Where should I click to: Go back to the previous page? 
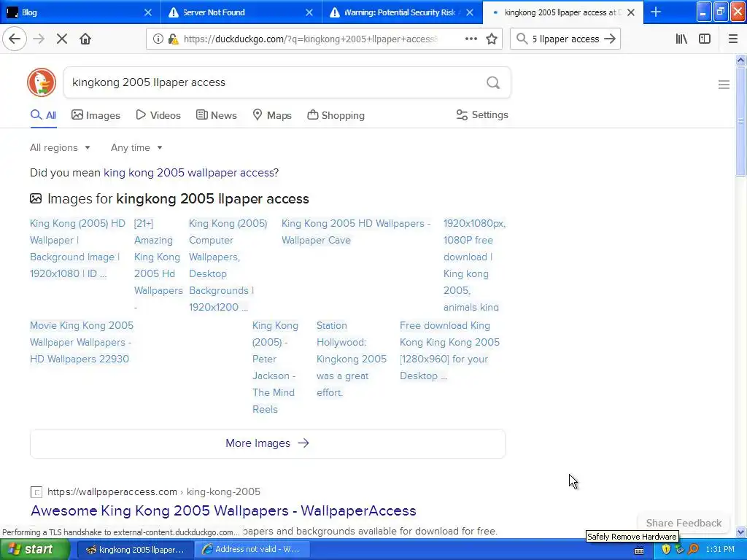pyautogui.click(x=15, y=39)
